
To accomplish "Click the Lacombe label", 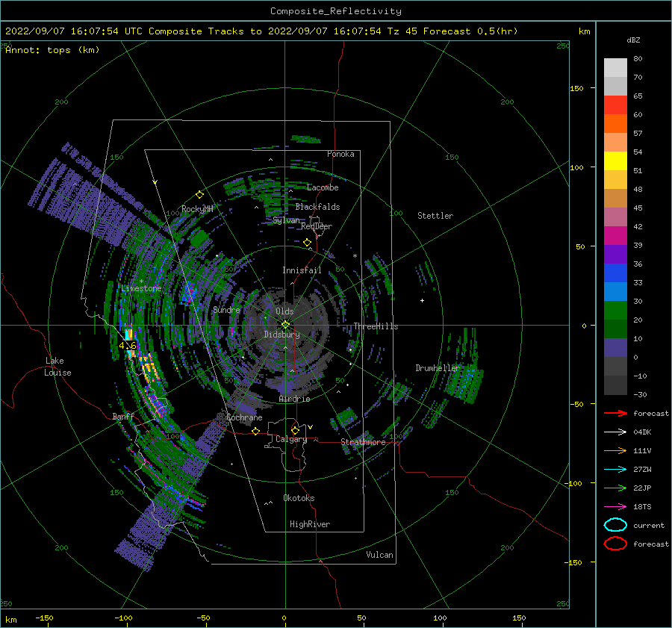I will coord(323,187).
